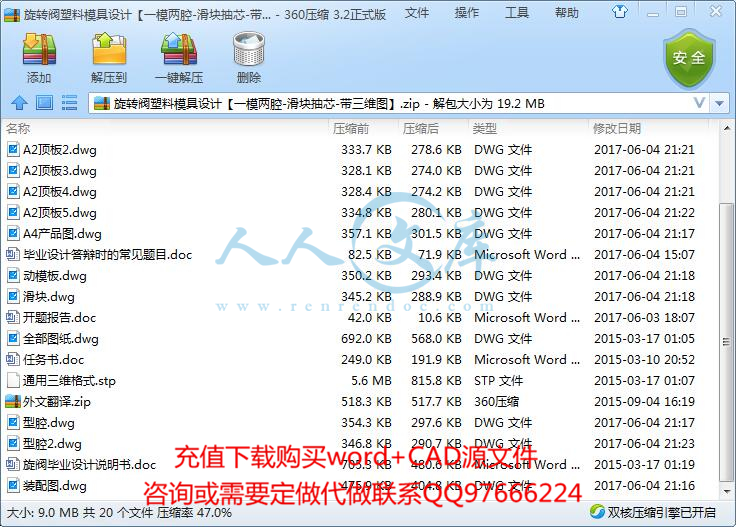The image size is (736, 527).
Task: Click icon of A2顶板3.dwg file
Action: (13, 170)
